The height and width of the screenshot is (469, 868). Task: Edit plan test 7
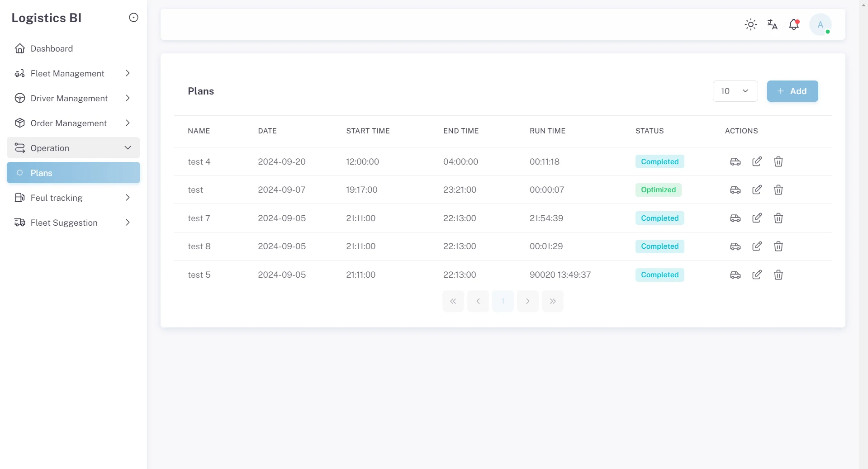click(x=757, y=218)
